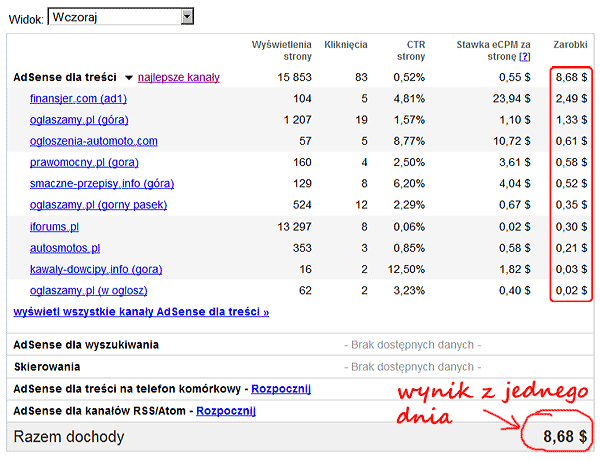600x461 pixels.
Task: Click the 23,94 $ eCPM value
Action: click(x=512, y=99)
